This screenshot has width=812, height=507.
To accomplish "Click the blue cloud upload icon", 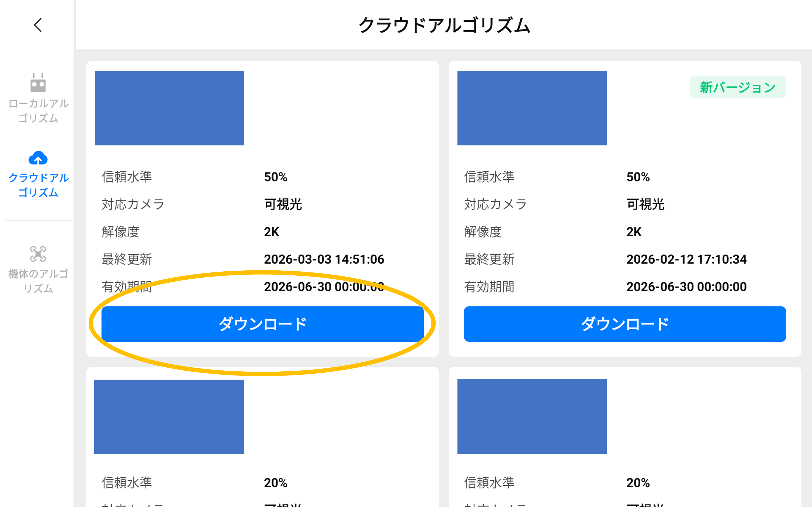I will pyautogui.click(x=38, y=158).
